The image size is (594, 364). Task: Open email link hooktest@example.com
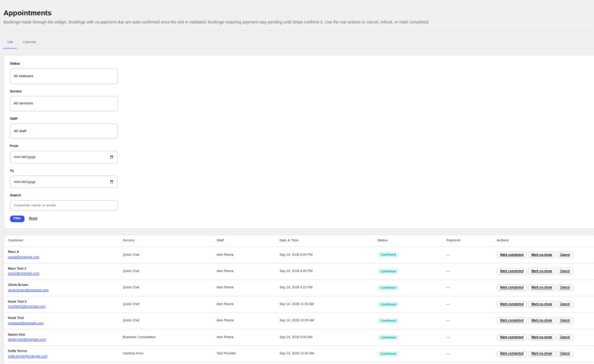[x=26, y=323]
